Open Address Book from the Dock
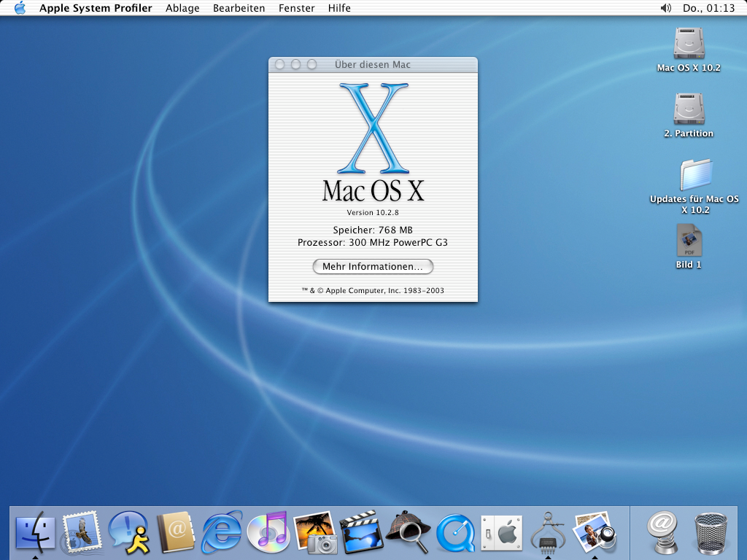 point(176,532)
